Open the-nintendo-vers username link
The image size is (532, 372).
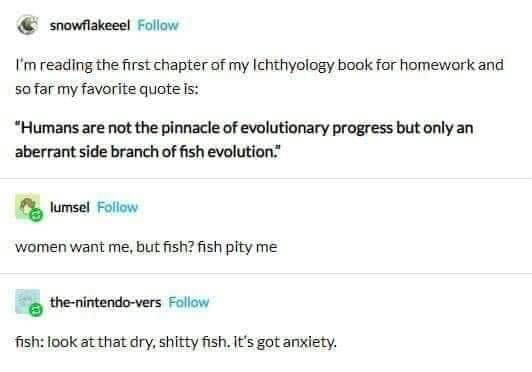click(106, 302)
